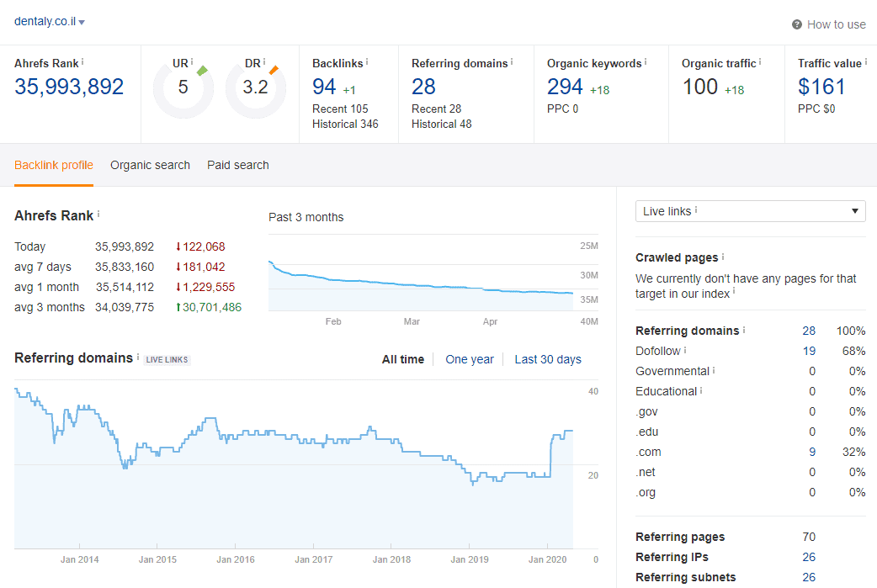Expand the Live links dropdown
This screenshot has width=877, height=588.
751,211
